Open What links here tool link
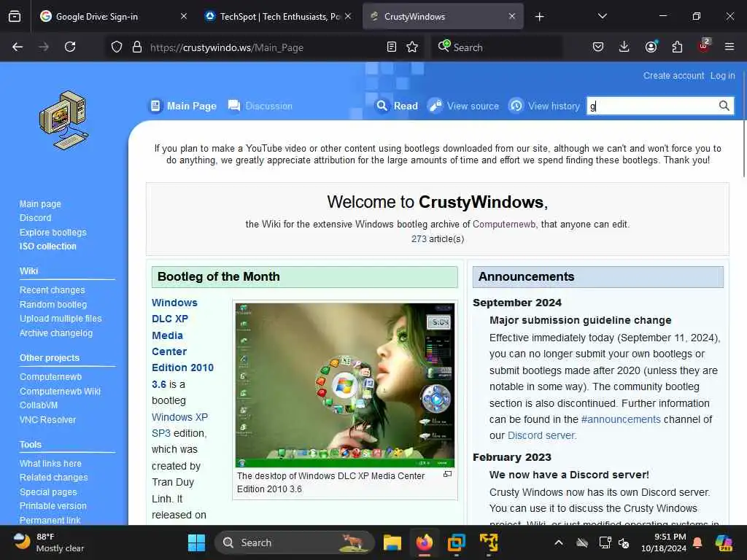Viewport: 747px width, 560px height. coord(50,463)
